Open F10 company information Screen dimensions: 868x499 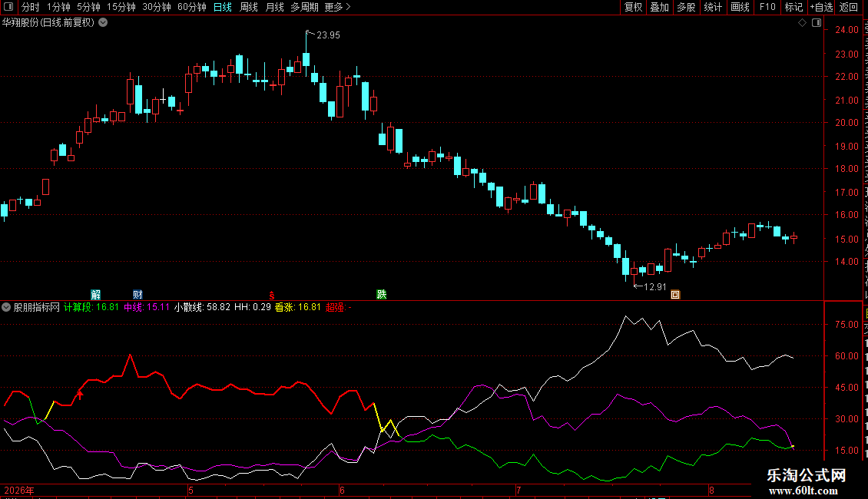click(x=767, y=7)
